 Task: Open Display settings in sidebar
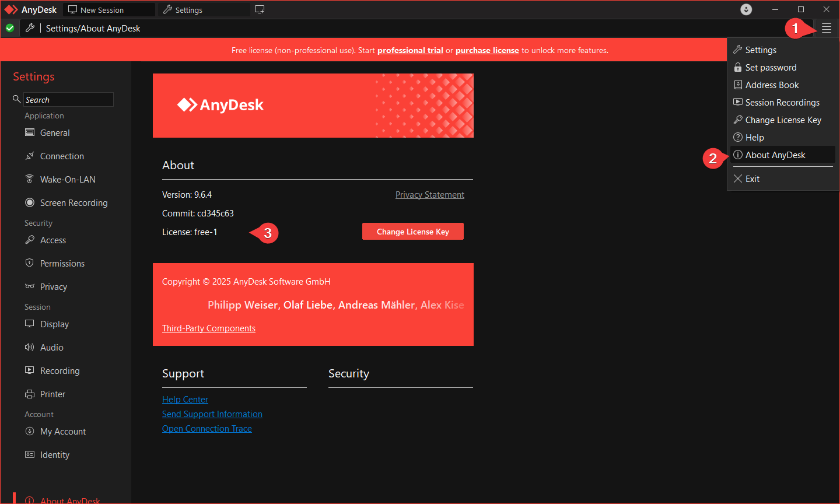[x=54, y=324]
